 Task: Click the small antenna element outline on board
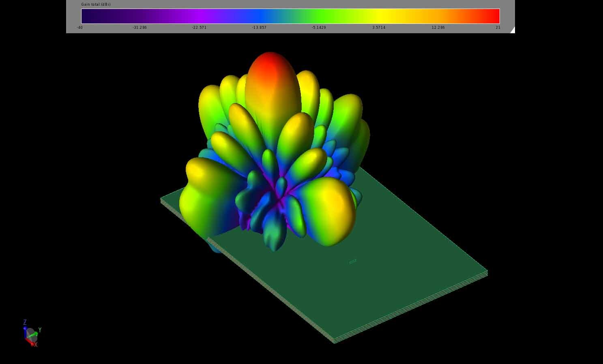[353, 261]
